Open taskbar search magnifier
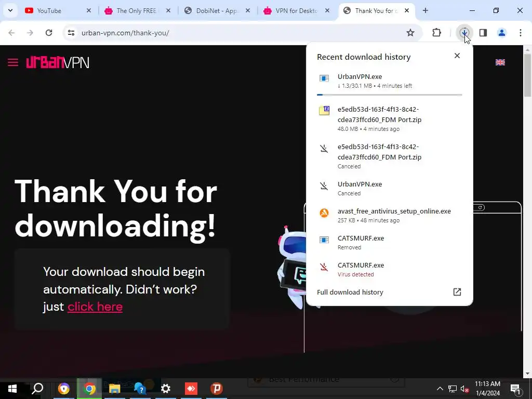532x399 pixels. [x=37, y=389]
